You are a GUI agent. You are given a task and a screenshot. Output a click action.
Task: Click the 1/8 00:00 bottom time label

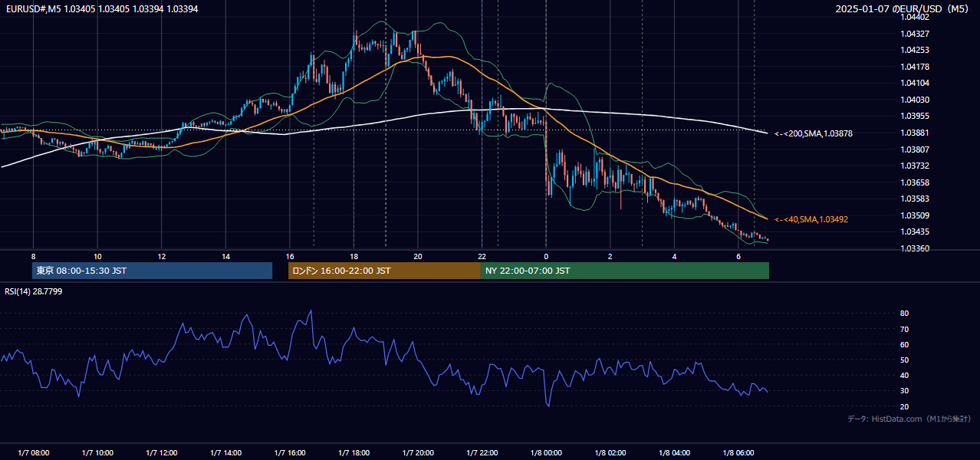pos(546,453)
